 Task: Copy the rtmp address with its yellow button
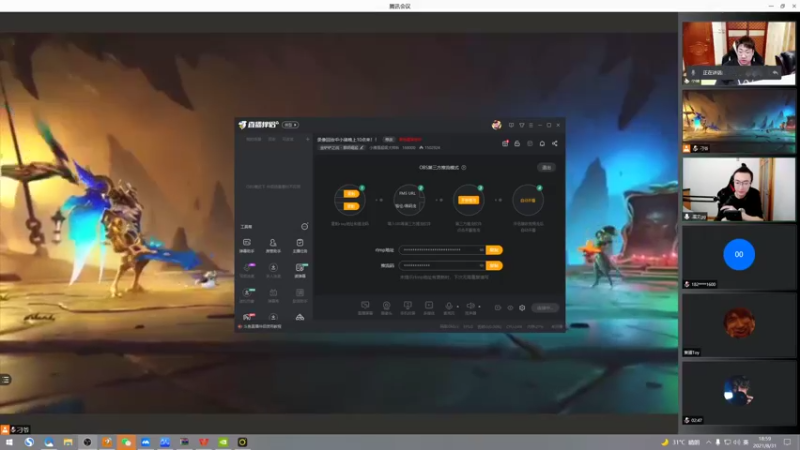(x=494, y=250)
